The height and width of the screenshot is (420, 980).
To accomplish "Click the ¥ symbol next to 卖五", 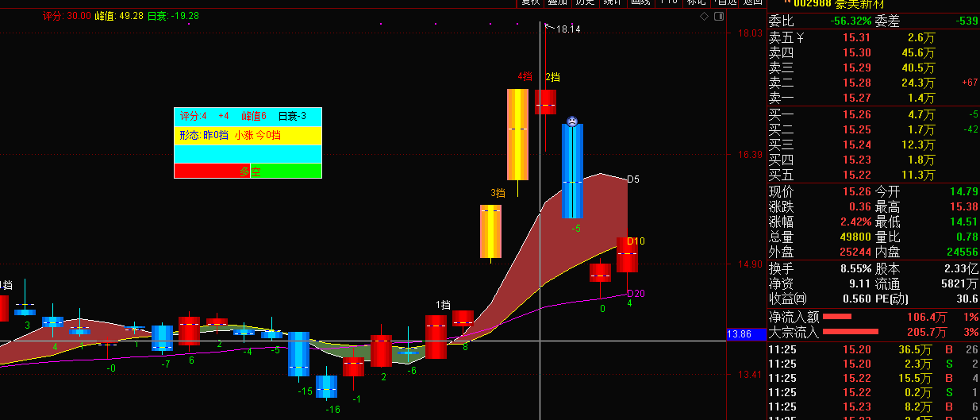I will tap(800, 37).
